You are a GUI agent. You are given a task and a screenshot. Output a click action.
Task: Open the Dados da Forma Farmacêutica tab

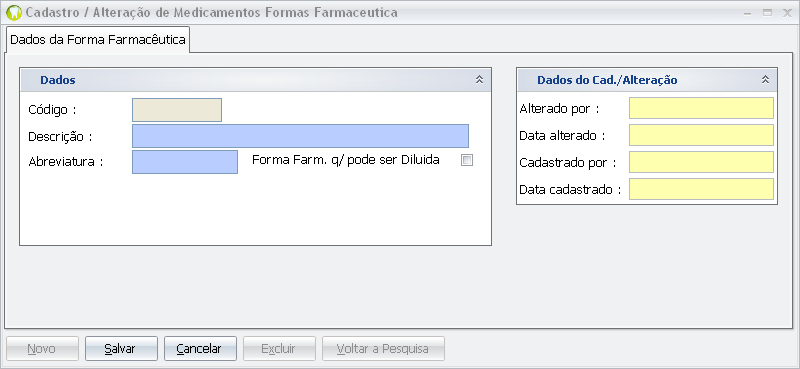(x=98, y=40)
